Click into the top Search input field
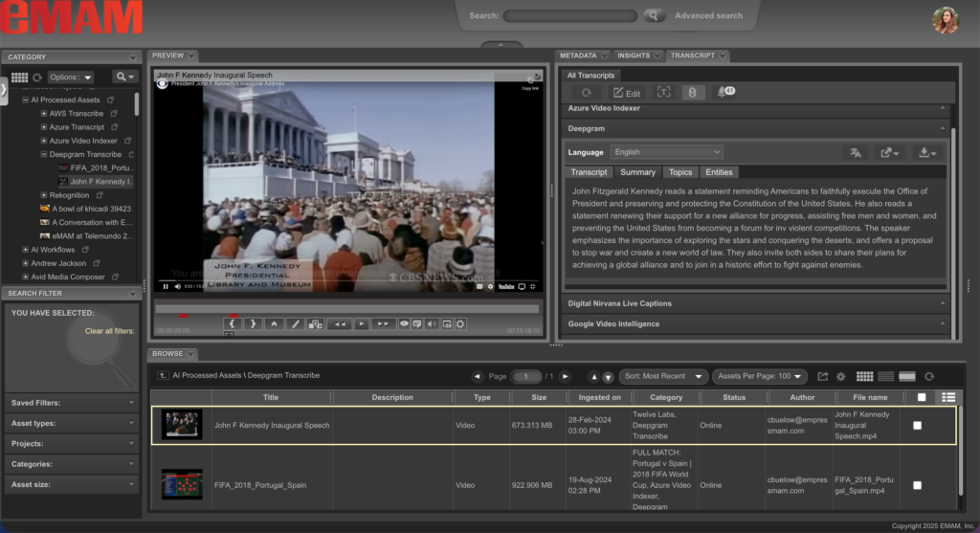980x533 pixels. [x=570, y=15]
